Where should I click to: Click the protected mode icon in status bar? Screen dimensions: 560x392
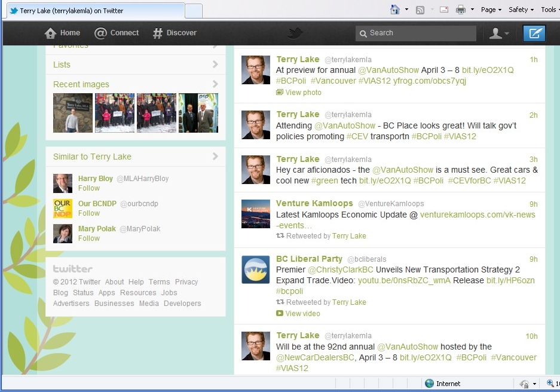pos(524,384)
